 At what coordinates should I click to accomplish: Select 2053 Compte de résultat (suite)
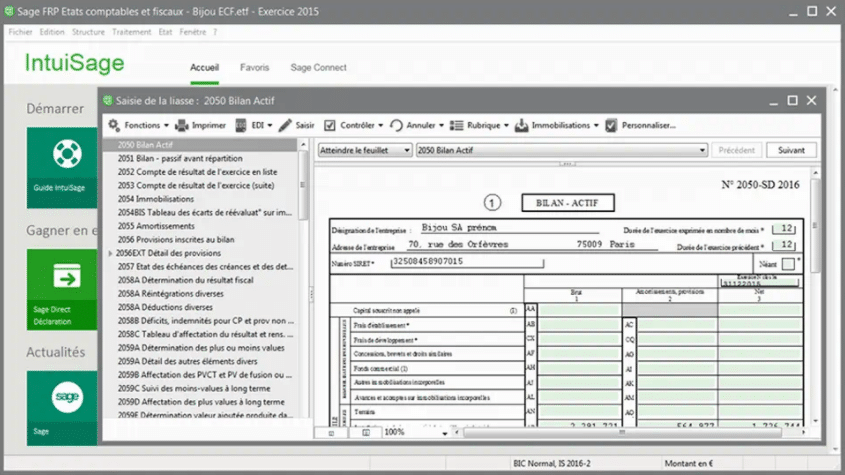click(196, 185)
